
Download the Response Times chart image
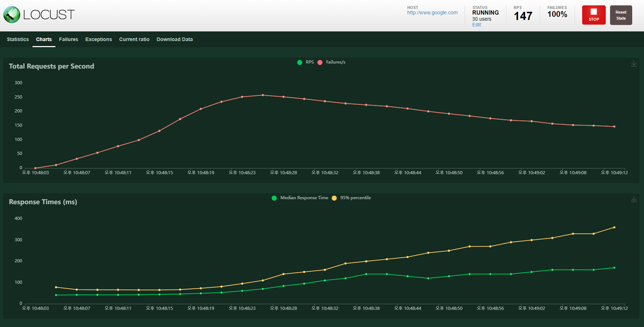coord(634,199)
